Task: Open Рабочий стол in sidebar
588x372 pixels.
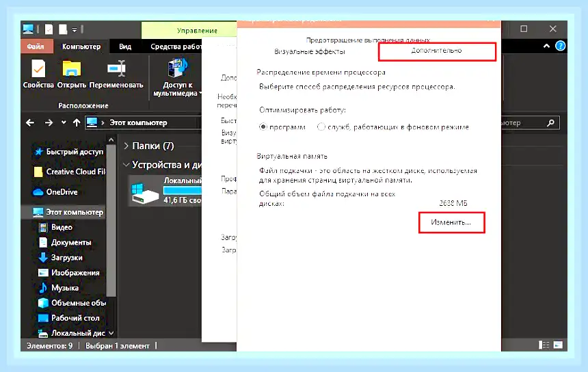Action: pyautogui.click(x=68, y=318)
